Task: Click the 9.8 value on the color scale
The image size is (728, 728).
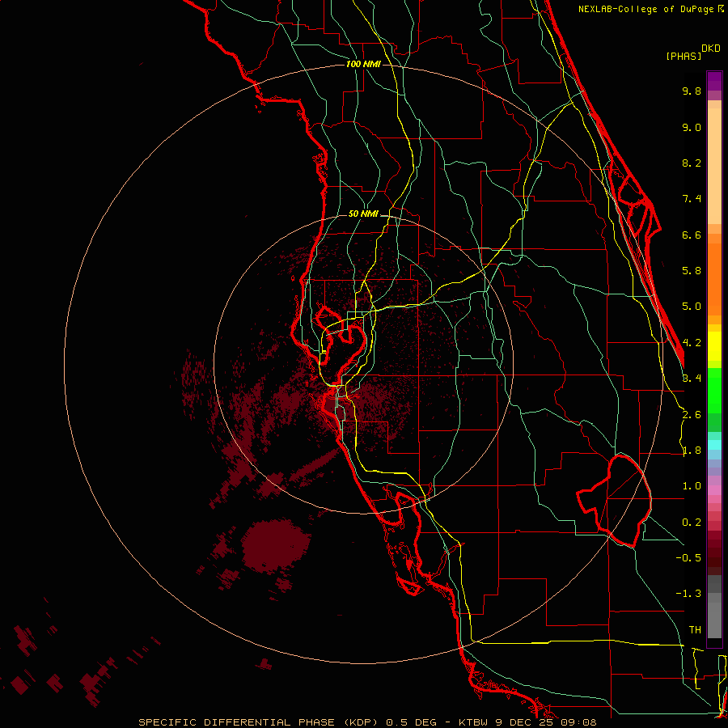Action: click(x=692, y=91)
